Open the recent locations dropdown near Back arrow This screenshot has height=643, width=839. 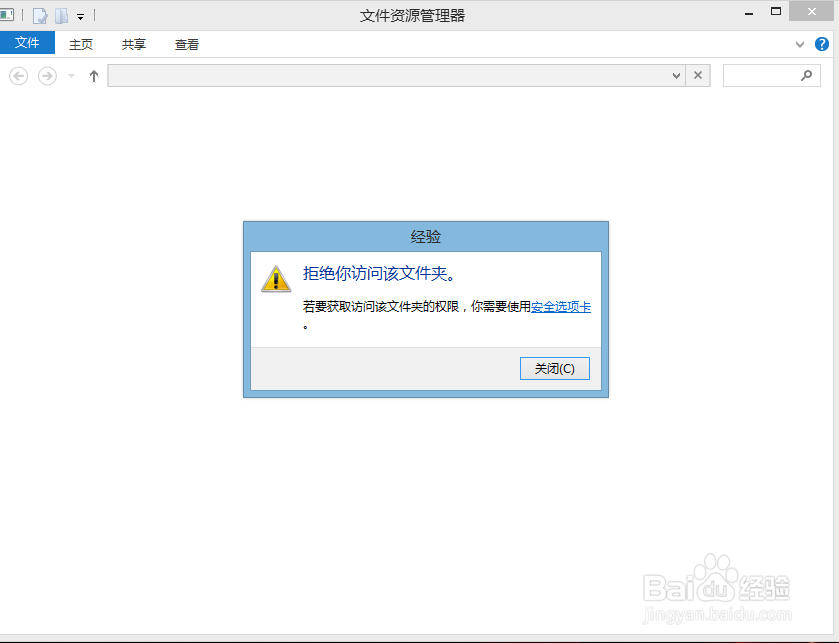coord(69,75)
